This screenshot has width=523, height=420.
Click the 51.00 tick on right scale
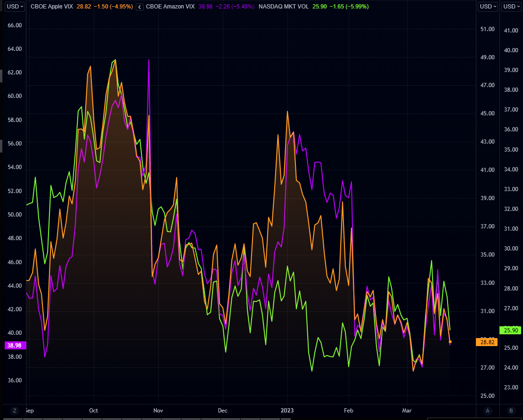tap(487, 29)
